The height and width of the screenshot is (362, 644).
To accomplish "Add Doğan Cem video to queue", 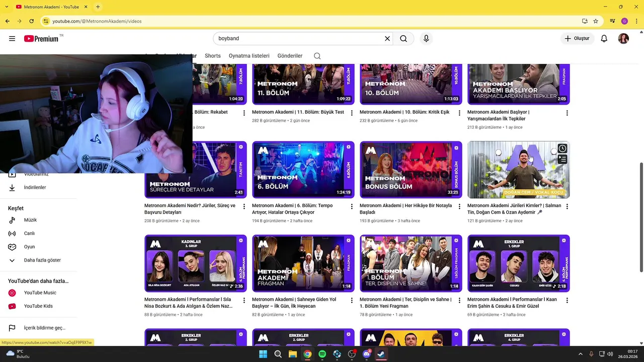I will 562,159.
